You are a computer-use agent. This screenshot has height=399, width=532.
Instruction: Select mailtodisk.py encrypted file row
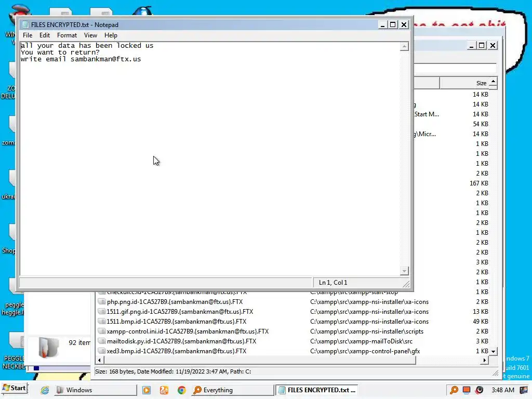(x=293, y=341)
